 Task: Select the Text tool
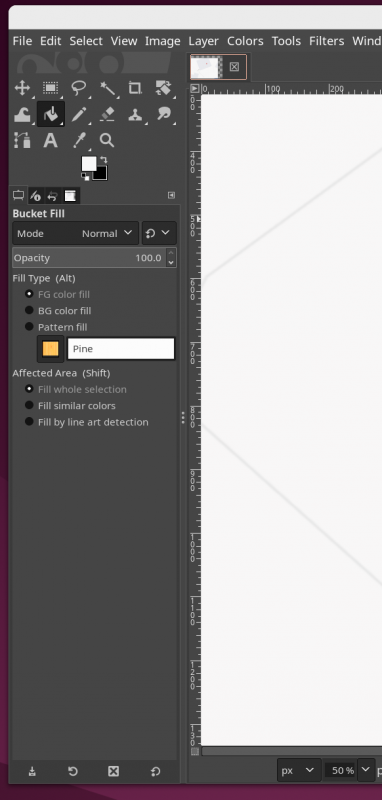[50, 140]
